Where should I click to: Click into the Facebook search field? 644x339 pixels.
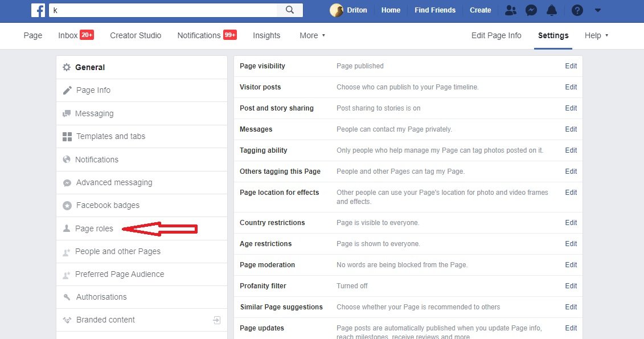point(162,10)
